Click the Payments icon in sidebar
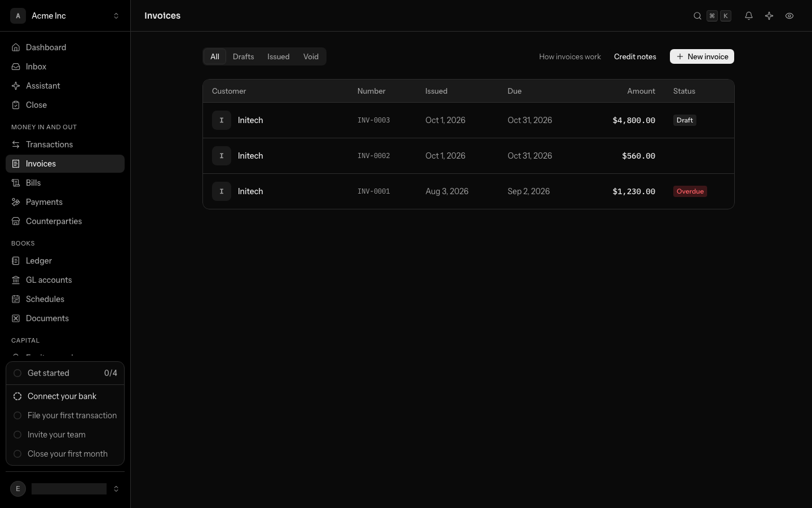This screenshot has height=508, width=812. coord(16,202)
